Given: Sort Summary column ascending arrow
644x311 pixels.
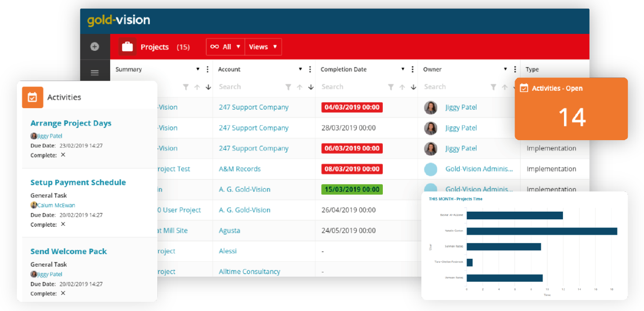Looking at the screenshot, I should [x=197, y=87].
